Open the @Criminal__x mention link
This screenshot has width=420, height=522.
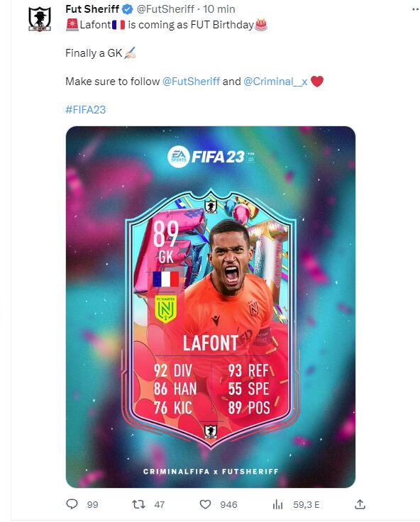tap(275, 82)
